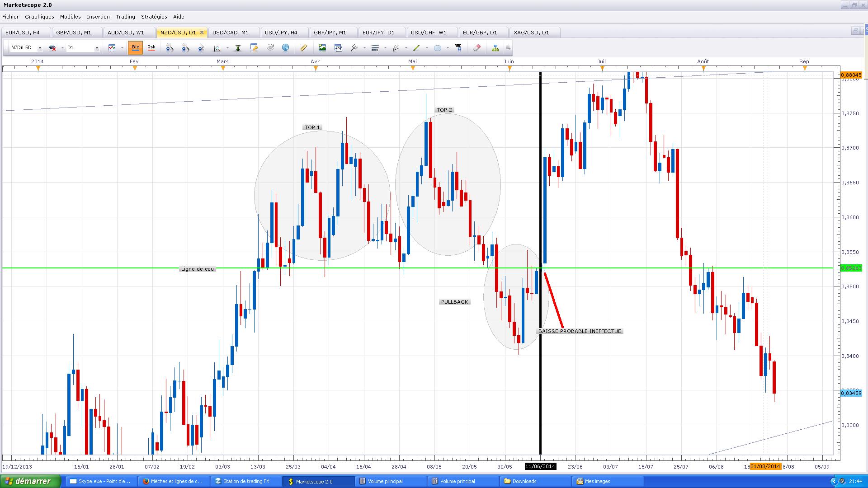Click the ABC text label tool
868x488 pixels.
(x=458, y=47)
